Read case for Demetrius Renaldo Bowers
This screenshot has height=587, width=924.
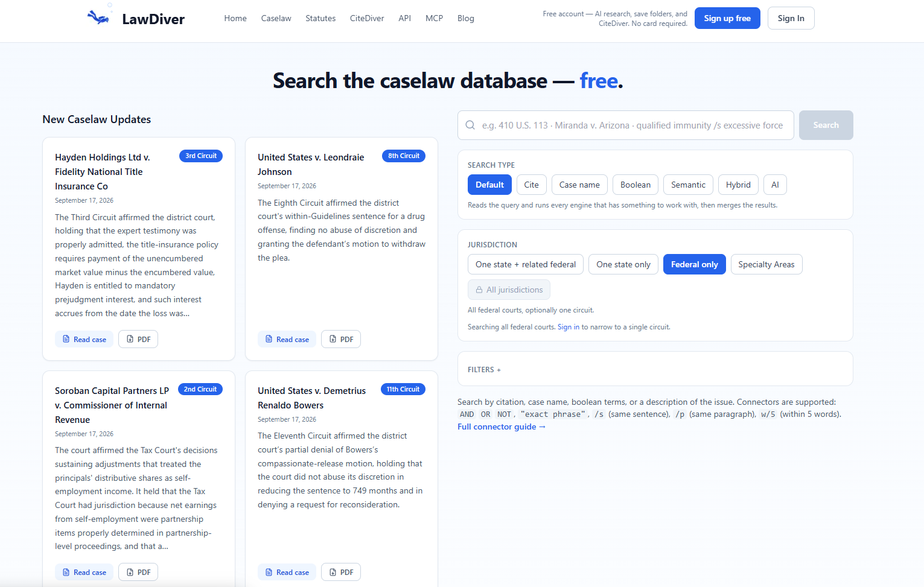[287, 572]
